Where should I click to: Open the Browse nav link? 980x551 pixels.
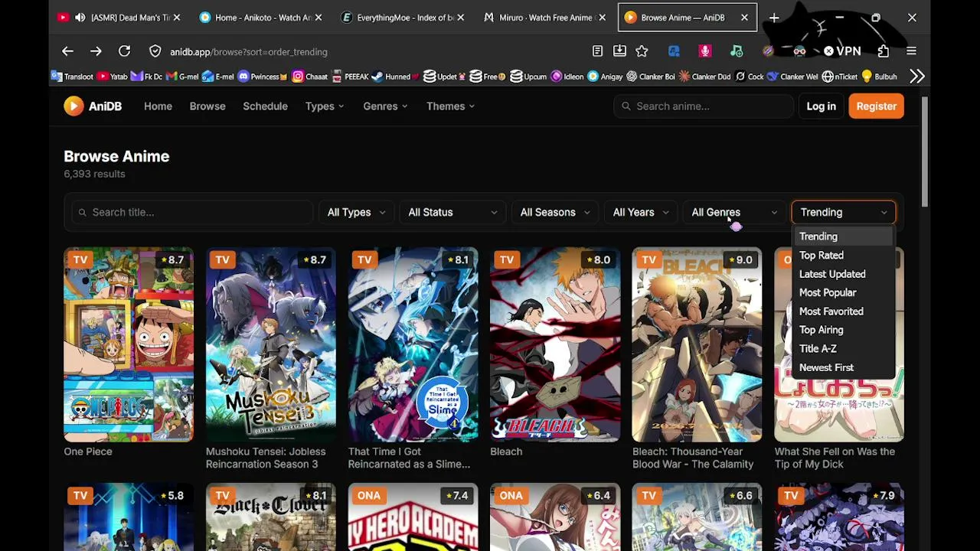207,106
